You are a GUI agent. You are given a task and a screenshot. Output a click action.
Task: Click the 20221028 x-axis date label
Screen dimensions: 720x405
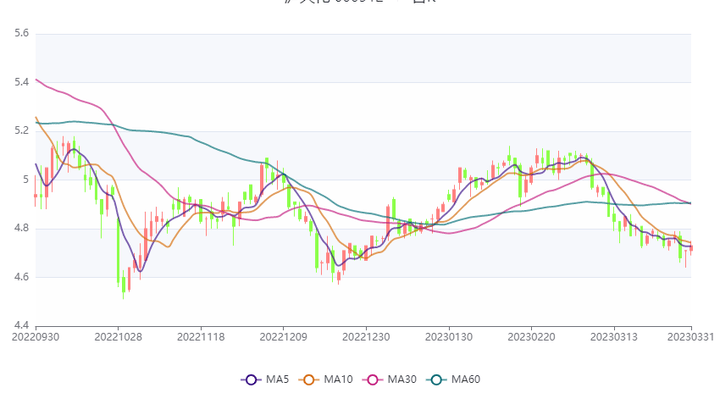(118, 339)
